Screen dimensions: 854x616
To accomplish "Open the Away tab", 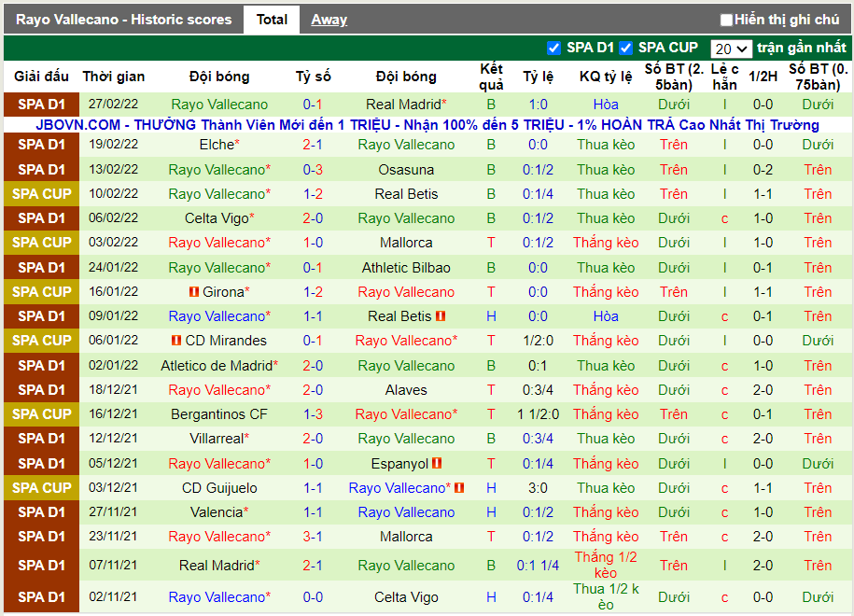I will pyautogui.click(x=329, y=20).
